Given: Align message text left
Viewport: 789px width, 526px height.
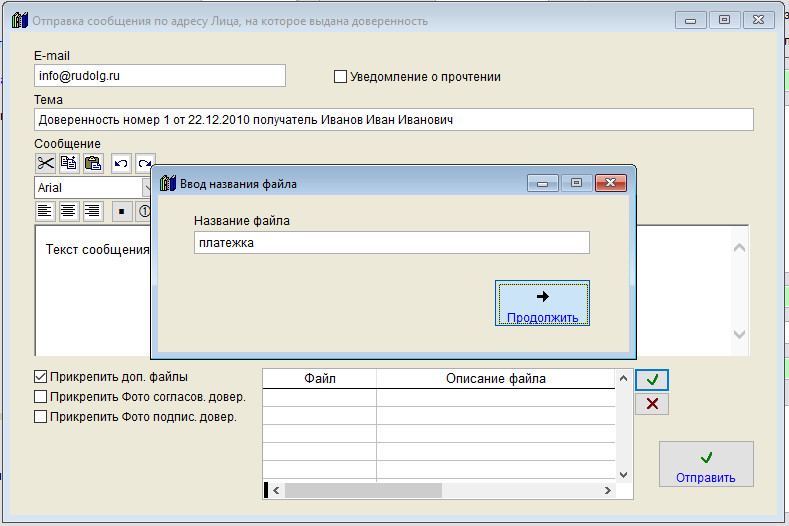Looking at the screenshot, I should point(45,211).
